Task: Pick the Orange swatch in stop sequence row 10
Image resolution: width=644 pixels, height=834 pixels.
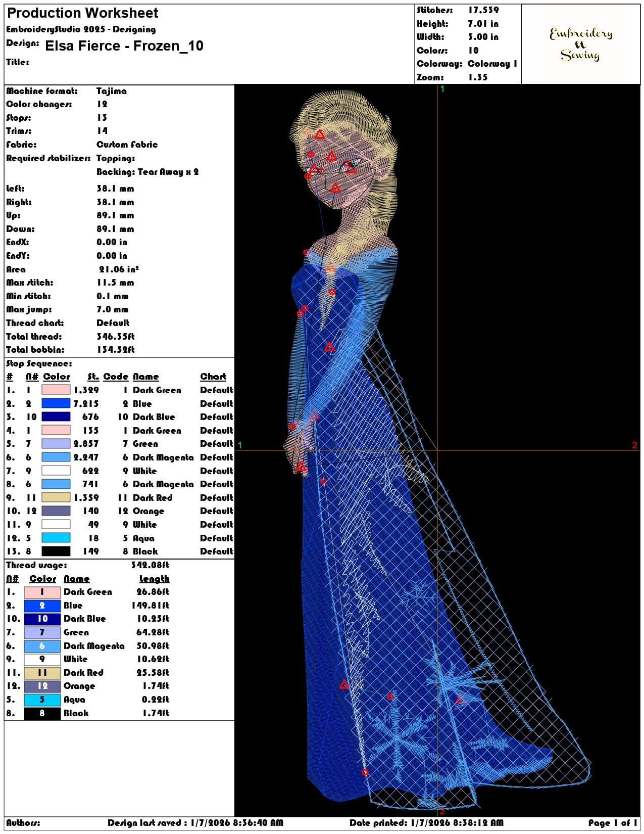Action: coord(56,511)
